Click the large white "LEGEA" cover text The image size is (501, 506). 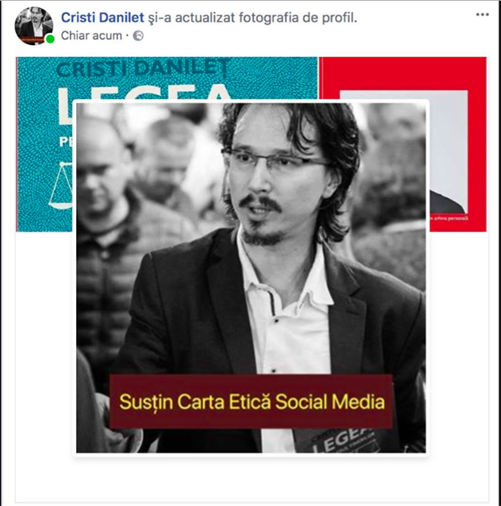143,93
